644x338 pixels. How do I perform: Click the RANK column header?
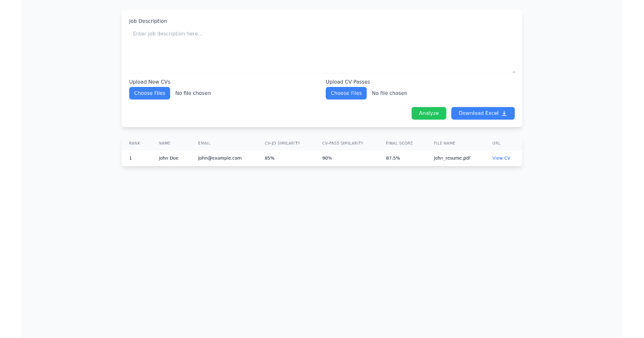pos(134,143)
